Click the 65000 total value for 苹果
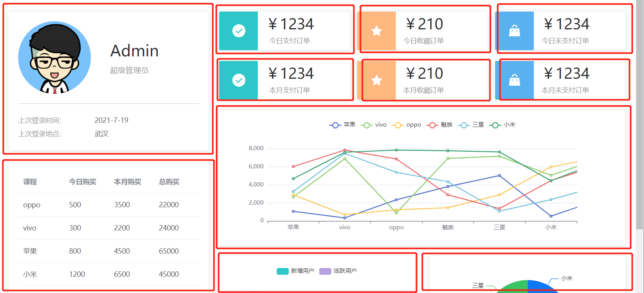Screen dimensions: 644x293 [x=169, y=251]
